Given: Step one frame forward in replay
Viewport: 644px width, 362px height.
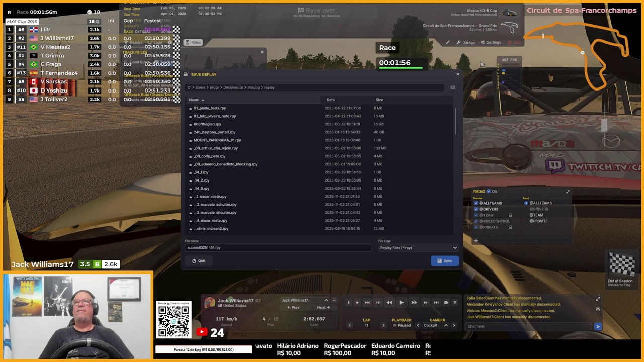Looking at the screenshot, I should point(425,302).
